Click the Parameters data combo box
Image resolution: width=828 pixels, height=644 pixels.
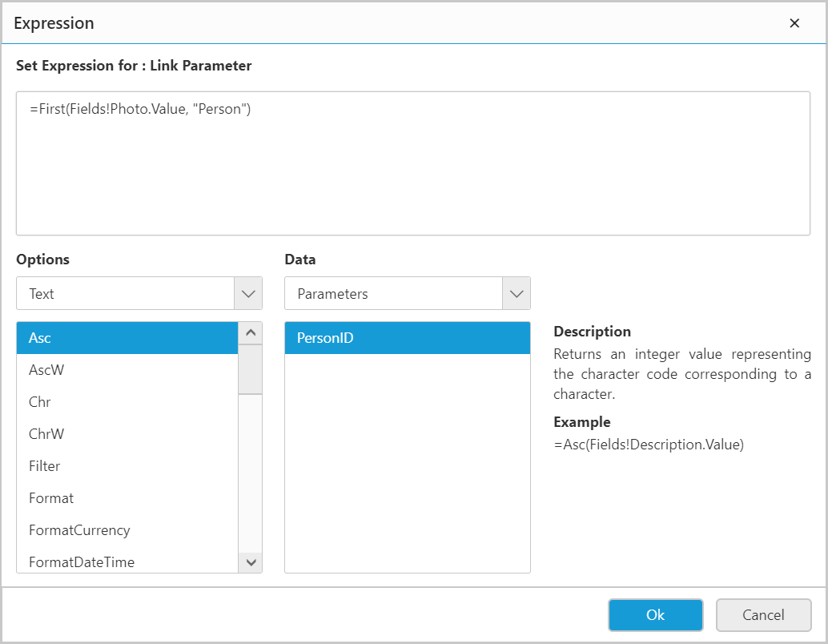coord(394,293)
